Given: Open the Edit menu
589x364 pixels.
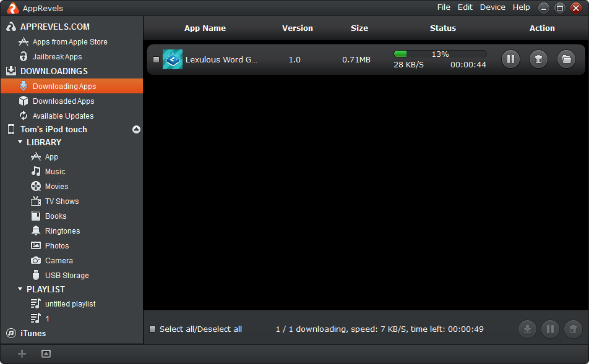Looking at the screenshot, I should (465, 7).
